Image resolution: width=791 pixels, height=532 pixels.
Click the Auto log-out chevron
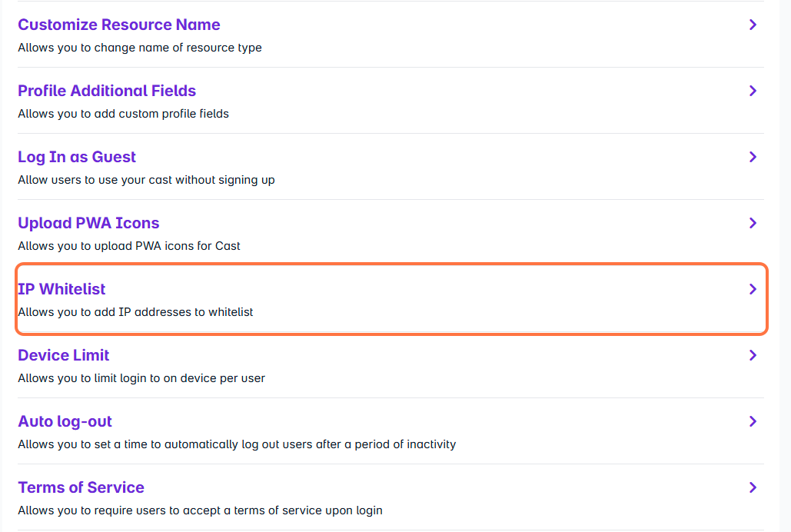pyautogui.click(x=753, y=421)
